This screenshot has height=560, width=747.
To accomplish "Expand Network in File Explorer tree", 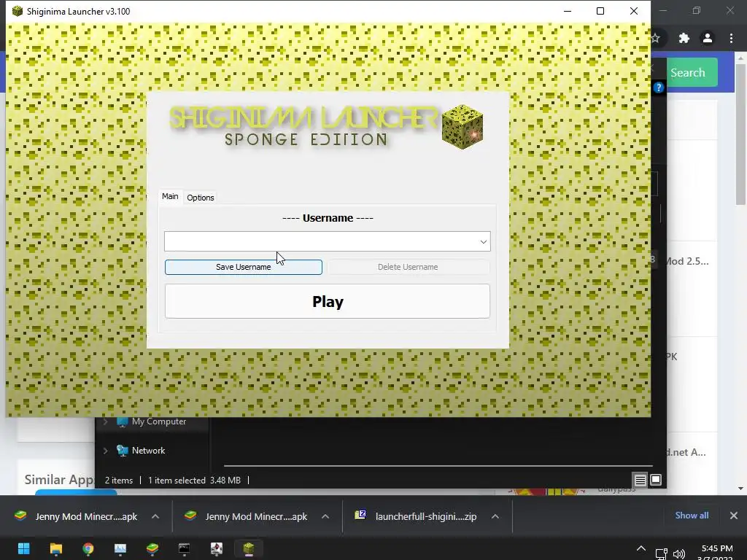I will coord(106,451).
